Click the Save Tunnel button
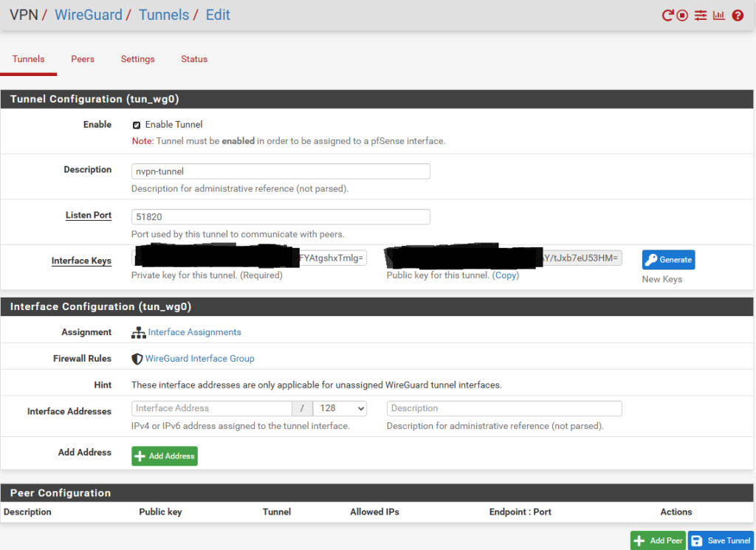This screenshot has width=756, height=550. click(721, 540)
